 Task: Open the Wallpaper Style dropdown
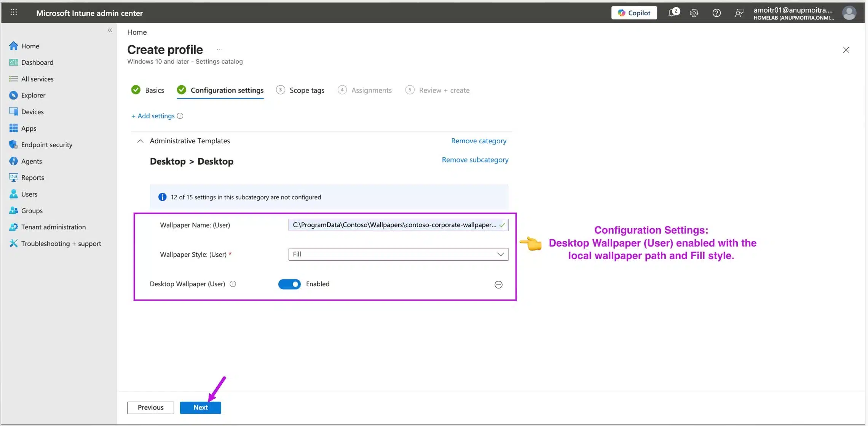[x=398, y=254]
